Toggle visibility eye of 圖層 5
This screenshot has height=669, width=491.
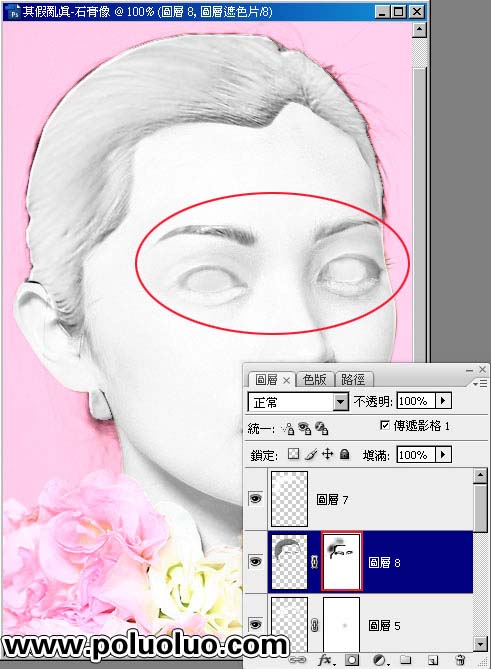[x=256, y=625]
